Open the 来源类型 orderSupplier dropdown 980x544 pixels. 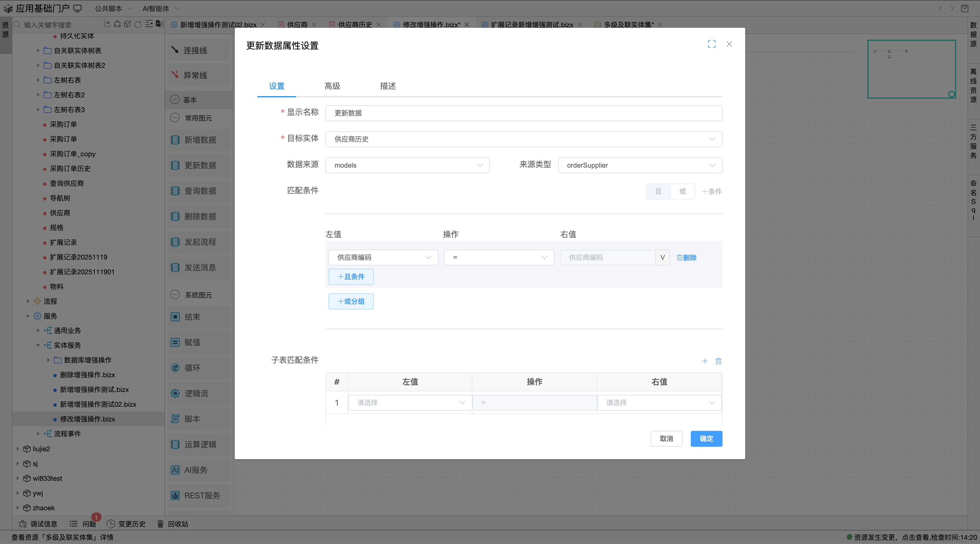tap(640, 165)
